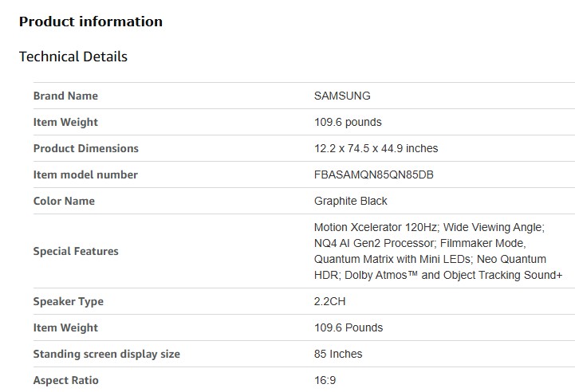575x392 pixels.
Task: Click the Product information heading
Action: coord(90,22)
